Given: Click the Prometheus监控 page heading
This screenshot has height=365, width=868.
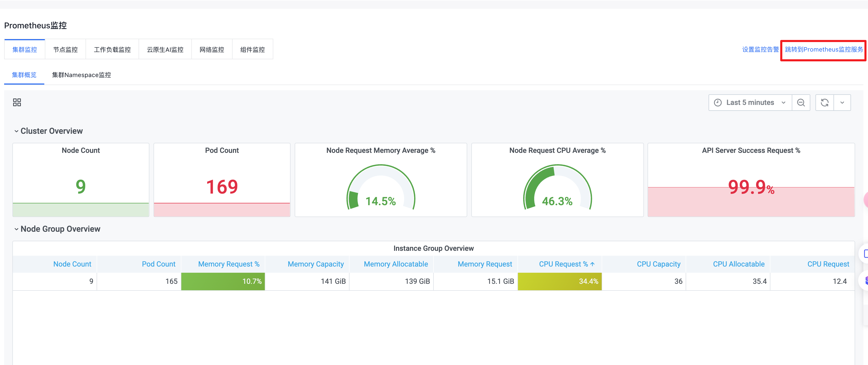Looking at the screenshot, I should (x=35, y=25).
